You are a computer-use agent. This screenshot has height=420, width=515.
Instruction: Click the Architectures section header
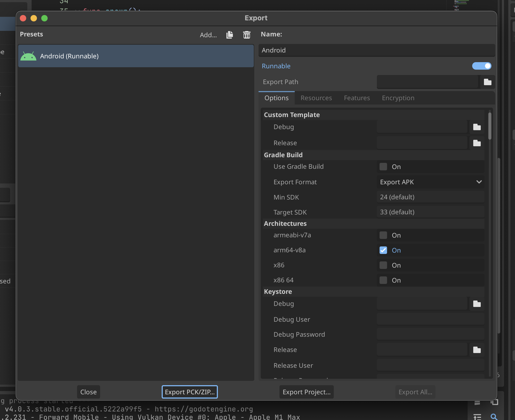(x=373, y=224)
